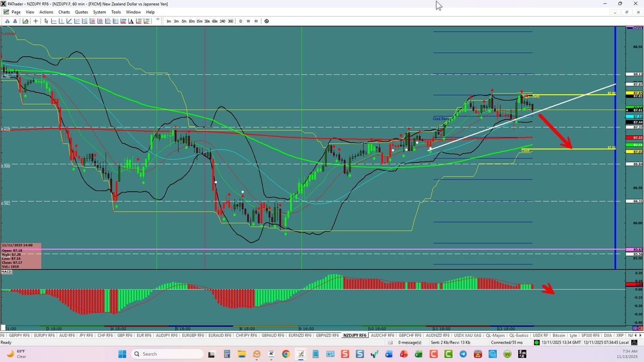Click the red 87.22 price marker
This screenshot has width=644, height=362.
tap(635, 138)
